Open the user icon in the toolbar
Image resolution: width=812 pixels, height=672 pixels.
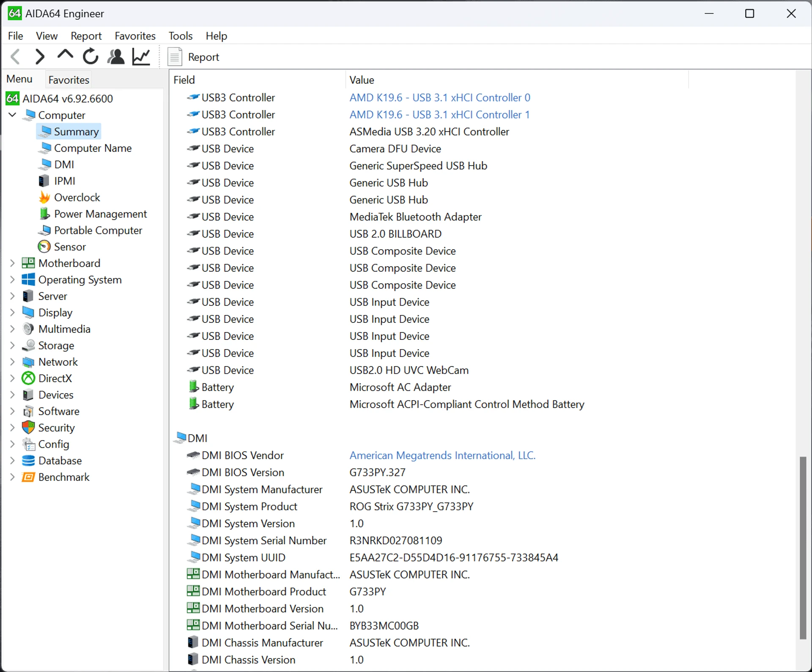click(x=116, y=56)
